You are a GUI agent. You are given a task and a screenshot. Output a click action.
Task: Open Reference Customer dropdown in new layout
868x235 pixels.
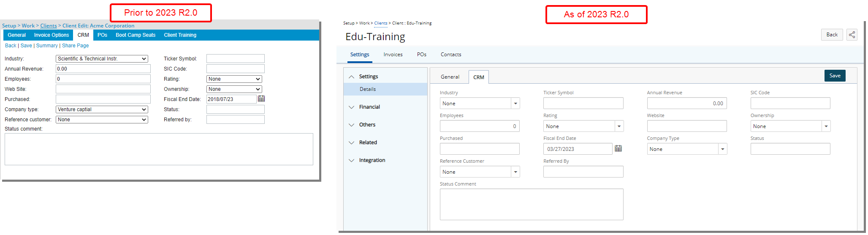(480, 172)
